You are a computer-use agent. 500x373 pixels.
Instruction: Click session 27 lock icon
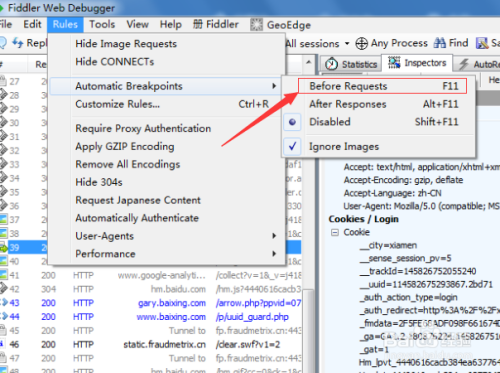click(3, 81)
